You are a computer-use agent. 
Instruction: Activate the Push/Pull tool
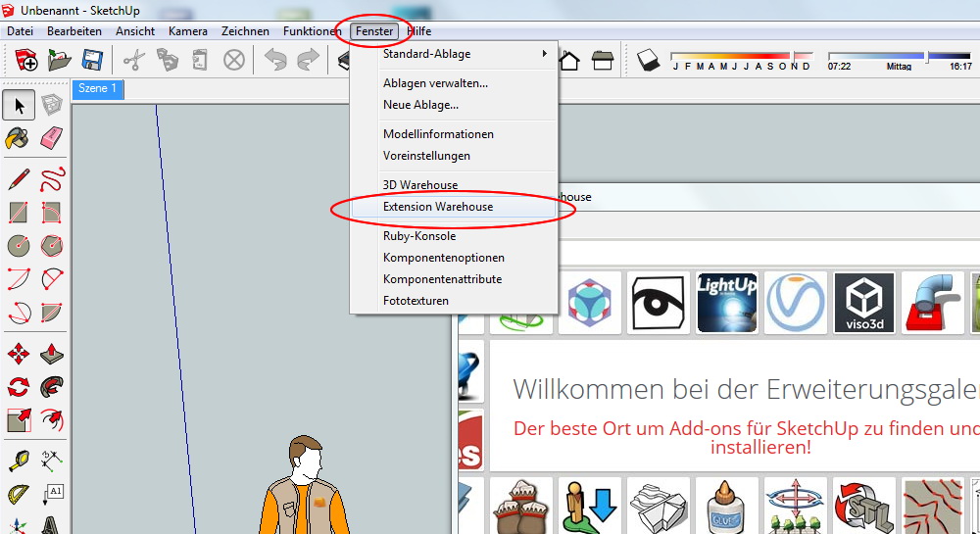(x=52, y=354)
